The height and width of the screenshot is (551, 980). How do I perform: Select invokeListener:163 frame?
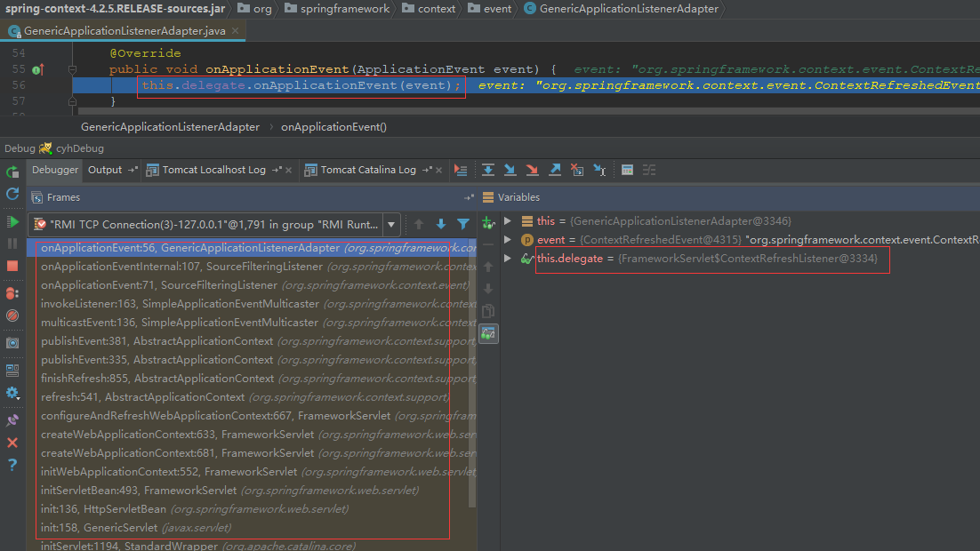coord(252,304)
